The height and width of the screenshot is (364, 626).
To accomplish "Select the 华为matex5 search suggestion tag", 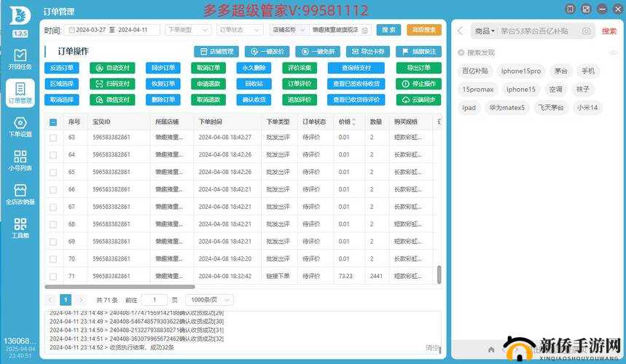I will click(x=507, y=108).
